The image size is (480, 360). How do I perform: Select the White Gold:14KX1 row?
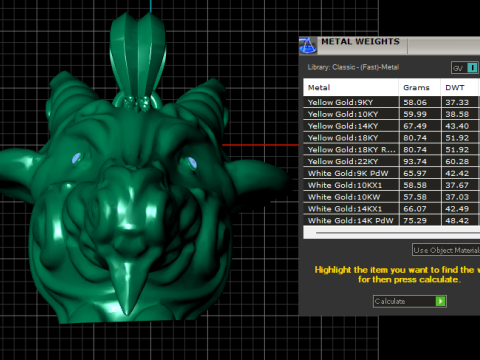[x=392, y=209]
